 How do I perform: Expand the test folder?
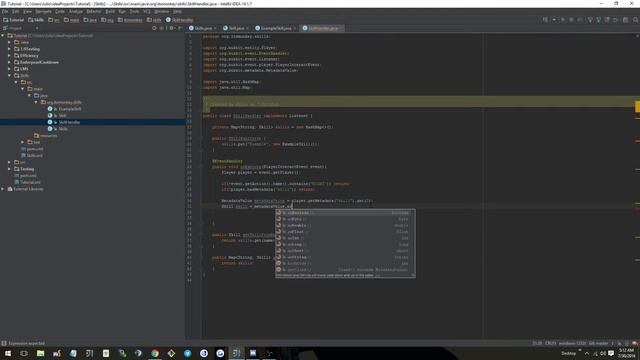point(22,142)
